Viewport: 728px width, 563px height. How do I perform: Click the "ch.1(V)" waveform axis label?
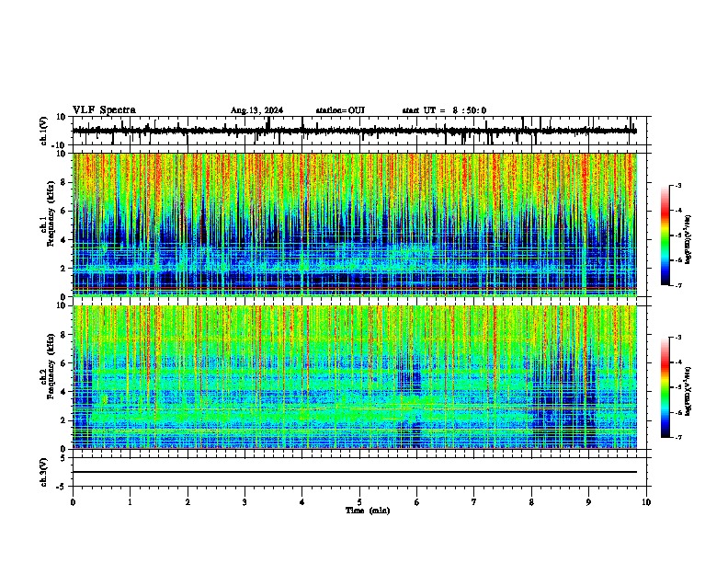43,131
